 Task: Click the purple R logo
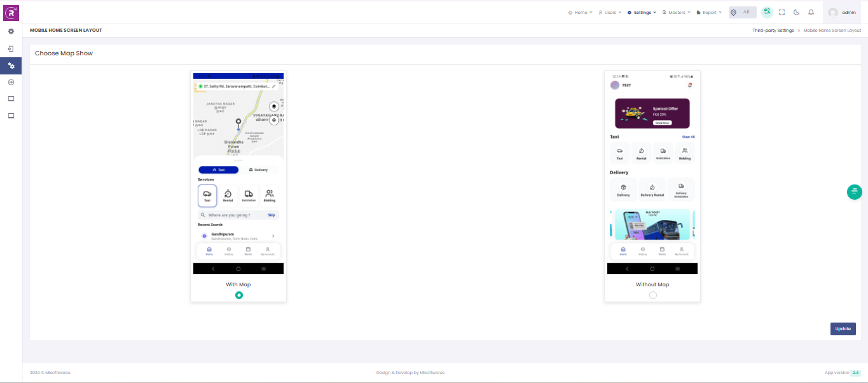[11, 12]
